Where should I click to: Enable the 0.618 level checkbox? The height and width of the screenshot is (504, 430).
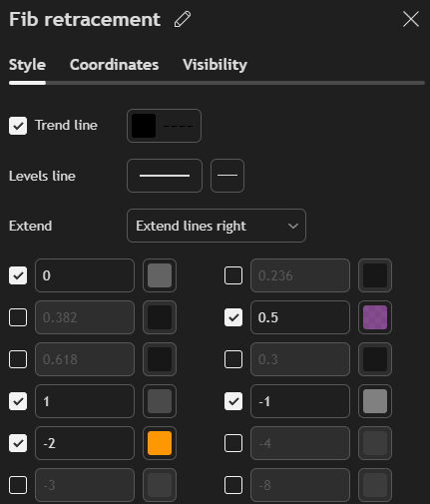[18, 359]
